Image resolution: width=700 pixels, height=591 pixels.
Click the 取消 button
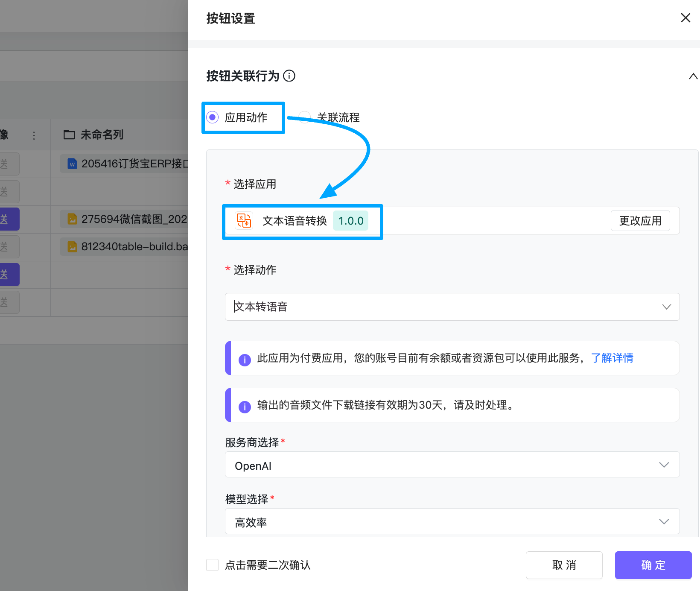tap(564, 565)
